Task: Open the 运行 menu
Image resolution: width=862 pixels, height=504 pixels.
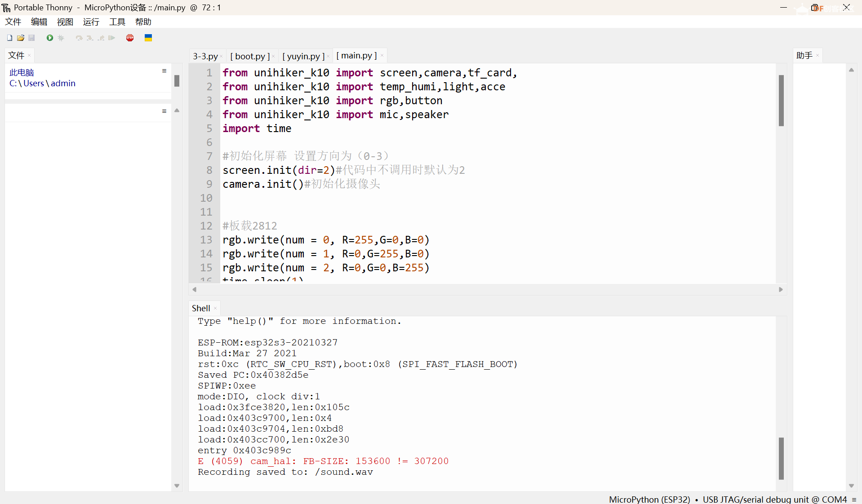Action: coord(91,22)
